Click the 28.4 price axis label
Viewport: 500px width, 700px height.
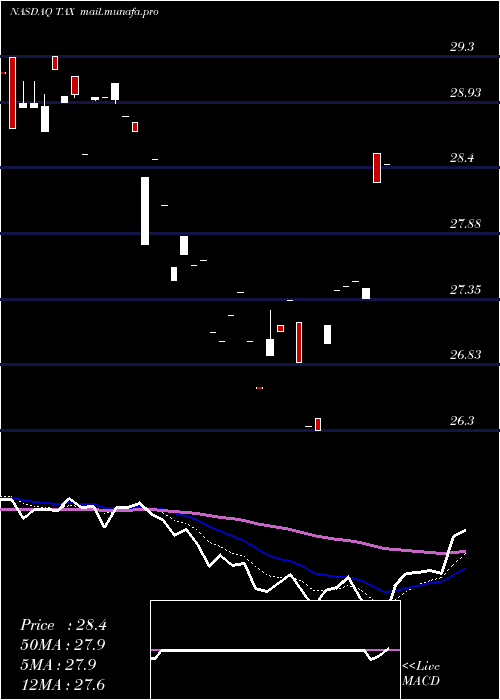[462, 158]
